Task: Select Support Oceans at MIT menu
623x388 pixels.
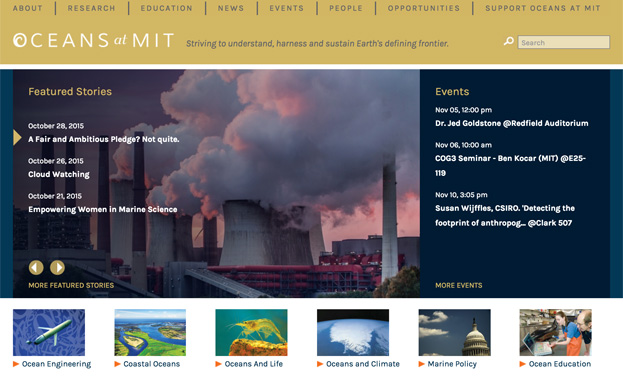Action: [x=543, y=8]
